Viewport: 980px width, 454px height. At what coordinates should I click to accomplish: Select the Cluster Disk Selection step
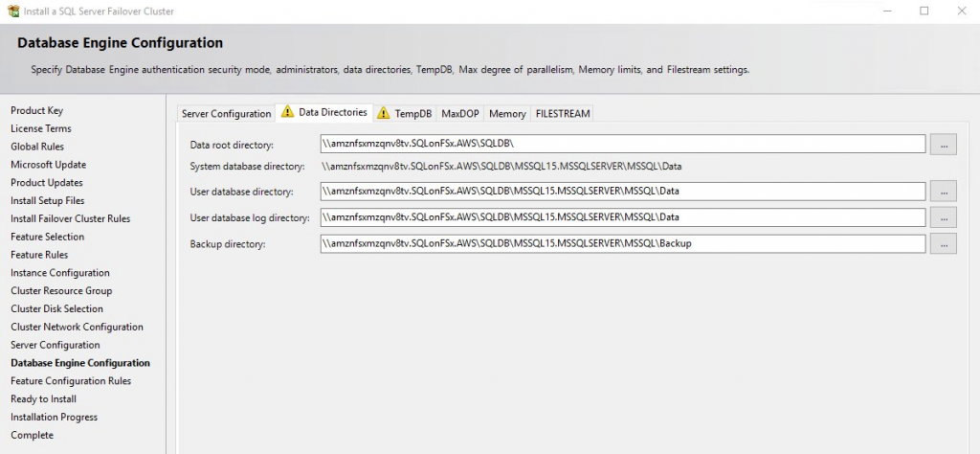[x=56, y=309]
